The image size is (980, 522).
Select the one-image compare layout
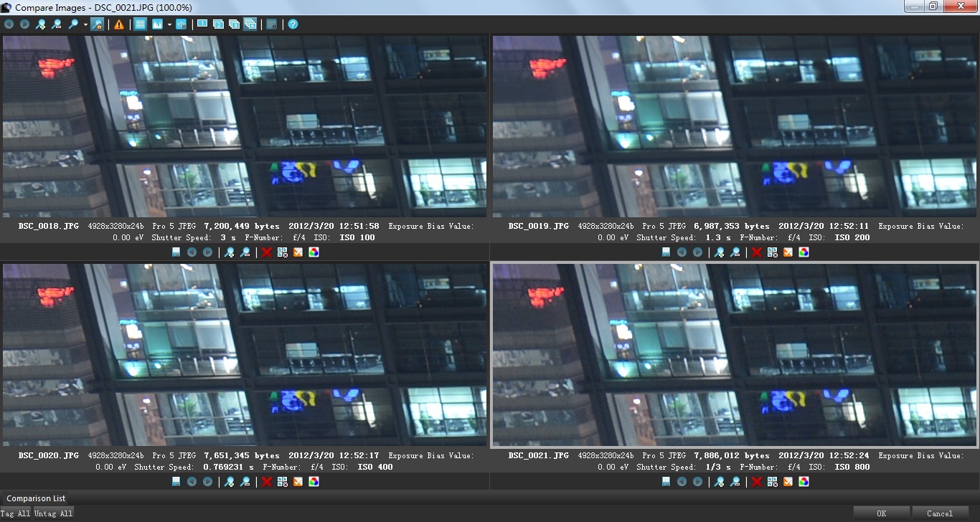point(202,24)
